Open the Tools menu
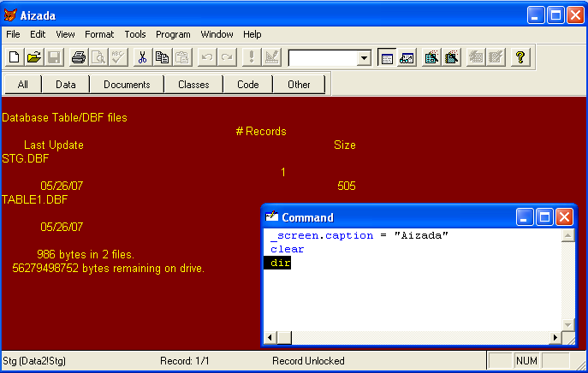Image resolution: width=588 pixels, height=373 pixels. coord(135,34)
